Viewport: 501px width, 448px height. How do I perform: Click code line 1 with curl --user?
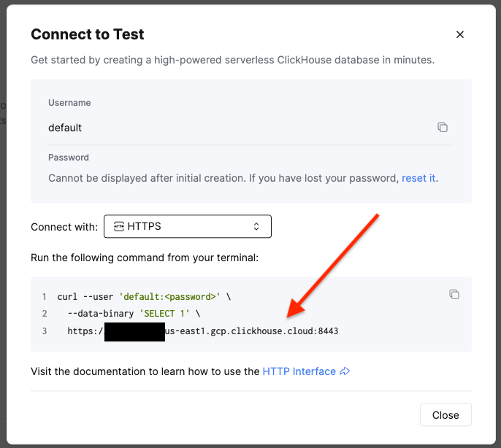click(144, 297)
